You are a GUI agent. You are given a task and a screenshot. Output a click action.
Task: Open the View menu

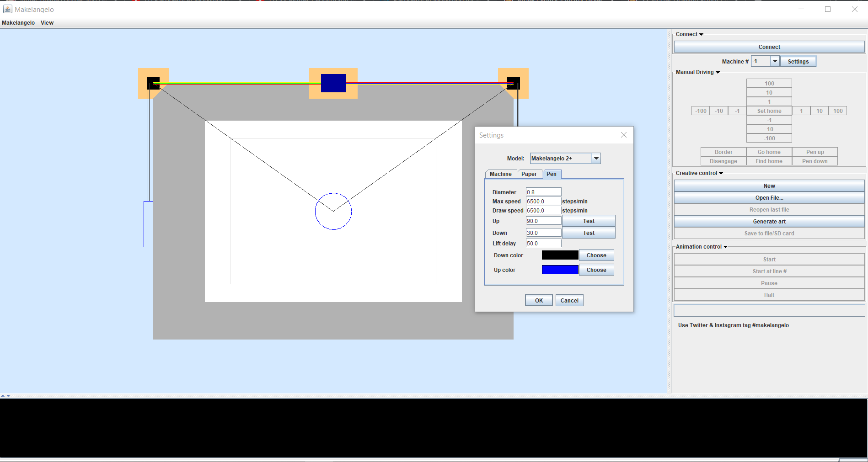(47, 22)
